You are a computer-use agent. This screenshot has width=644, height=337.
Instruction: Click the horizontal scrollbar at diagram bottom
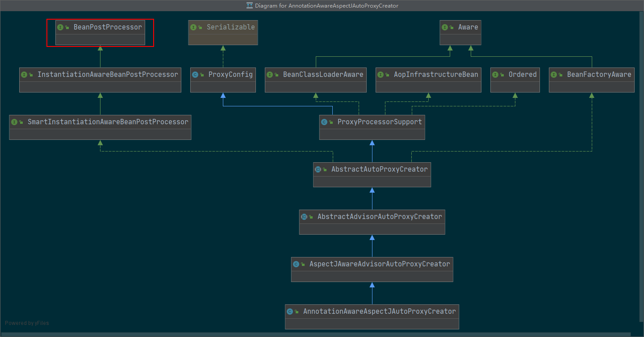click(x=315, y=334)
